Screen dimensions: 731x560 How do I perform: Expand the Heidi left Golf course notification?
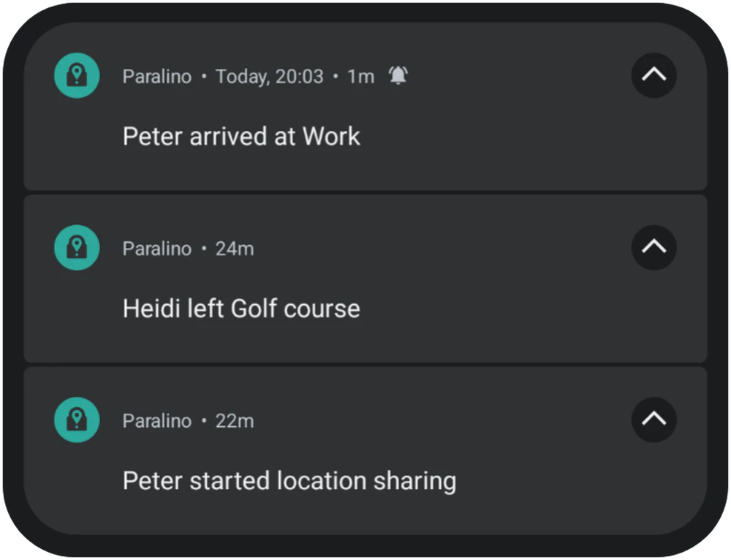(654, 248)
